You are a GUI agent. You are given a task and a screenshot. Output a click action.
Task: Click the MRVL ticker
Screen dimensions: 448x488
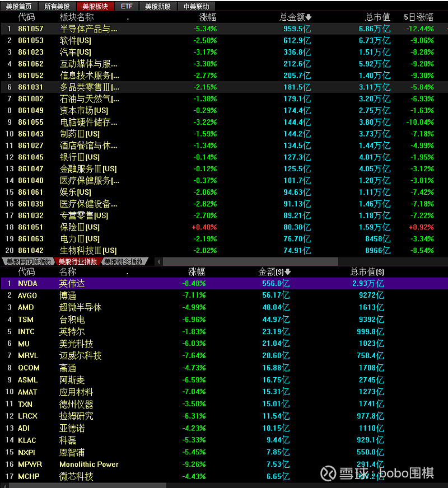tap(28, 356)
